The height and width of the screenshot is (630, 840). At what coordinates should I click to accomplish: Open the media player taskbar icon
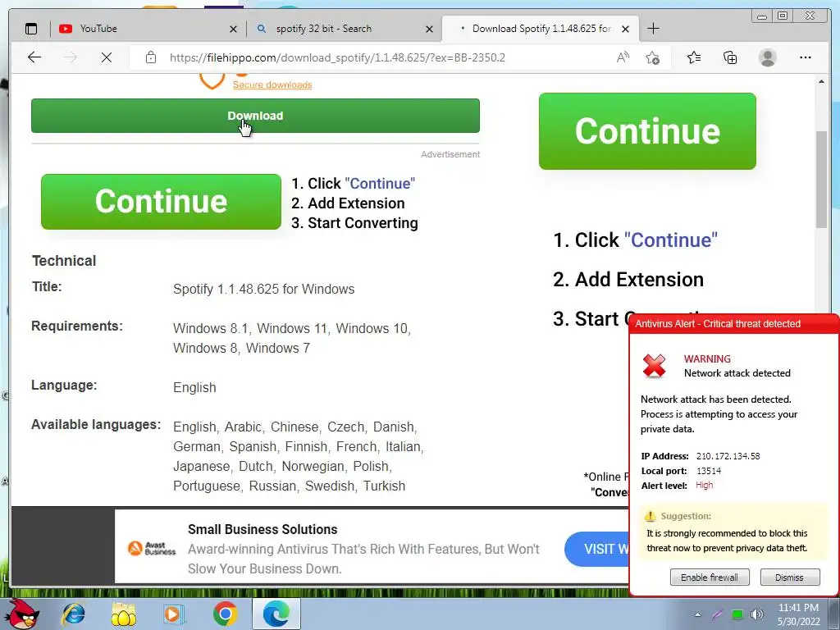(x=172, y=614)
